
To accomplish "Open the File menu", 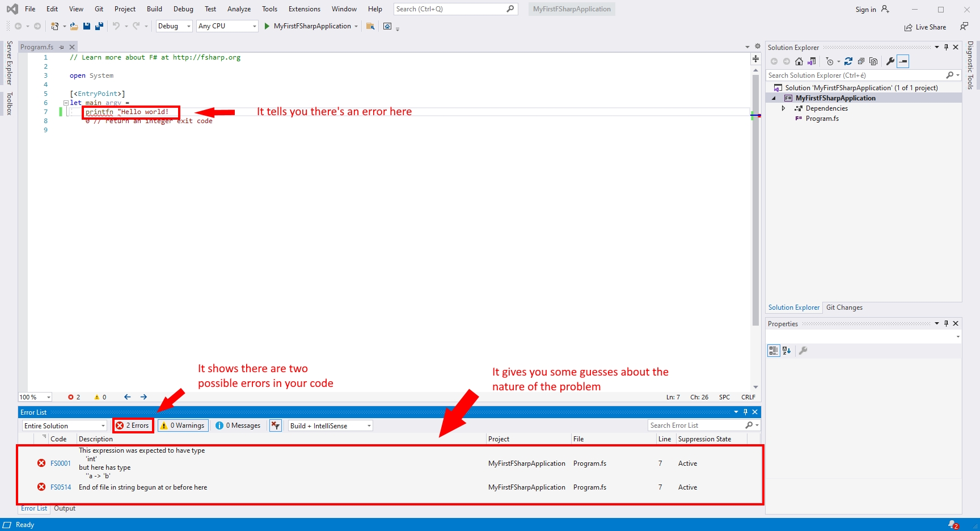I will point(30,9).
